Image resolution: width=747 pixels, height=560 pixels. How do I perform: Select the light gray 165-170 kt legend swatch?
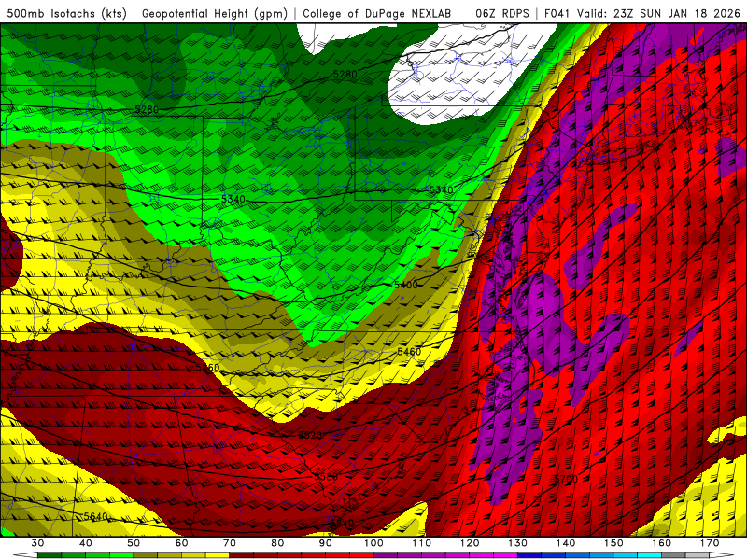point(698,555)
